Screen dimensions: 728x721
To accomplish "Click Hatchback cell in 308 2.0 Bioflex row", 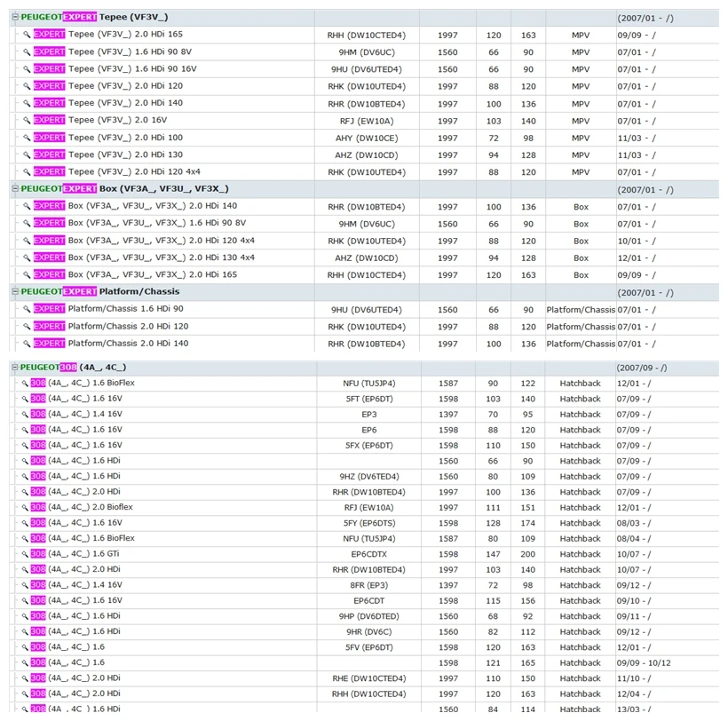I will click(x=581, y=508).
